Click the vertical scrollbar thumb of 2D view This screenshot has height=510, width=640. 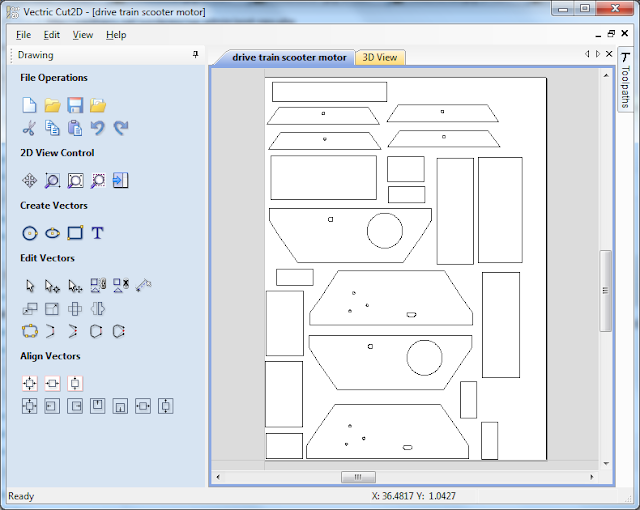point(604,290)
